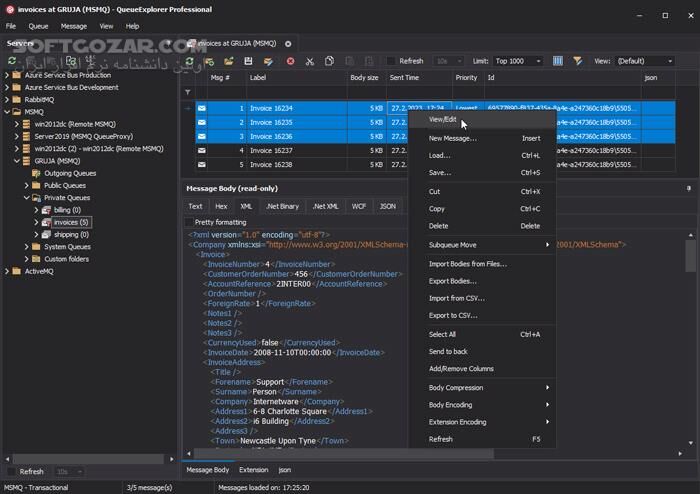Enable the Pretty formatting checkbox
Image resolution: width=700 pixels, height=494 pixels.
pos(189,222)
